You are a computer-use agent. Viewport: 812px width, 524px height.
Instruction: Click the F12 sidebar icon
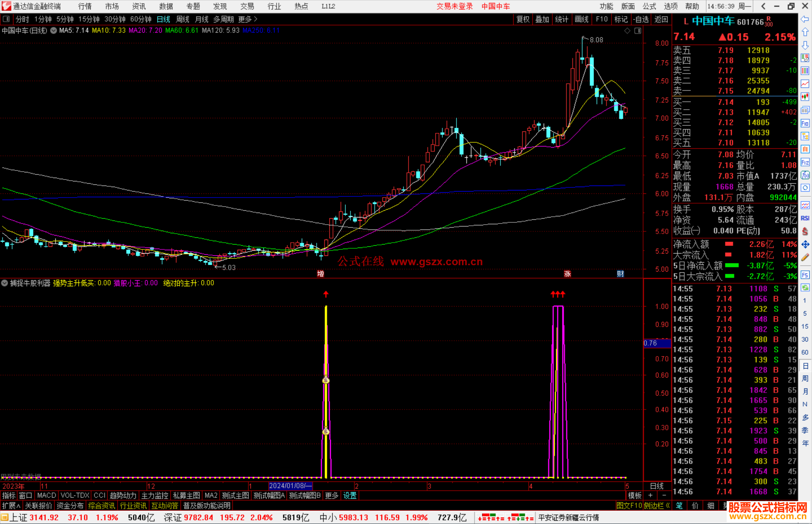(805, 162)
